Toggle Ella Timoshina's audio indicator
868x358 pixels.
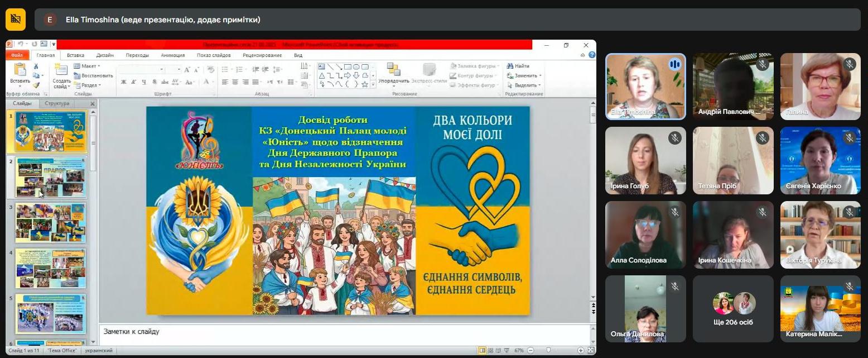coord(675,64)
